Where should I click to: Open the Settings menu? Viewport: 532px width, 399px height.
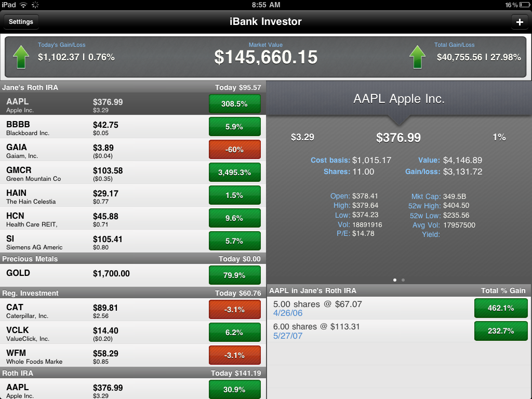pos(21,22)
